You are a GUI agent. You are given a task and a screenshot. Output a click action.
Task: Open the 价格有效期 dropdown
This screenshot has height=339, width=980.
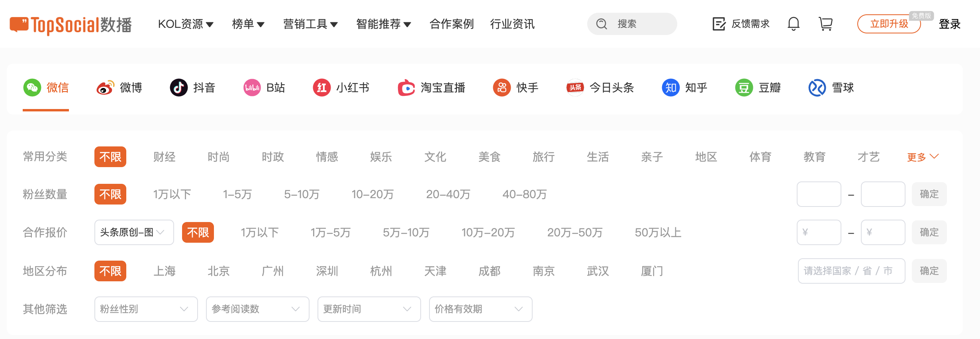pyautogui.click(x=481, y=309)
